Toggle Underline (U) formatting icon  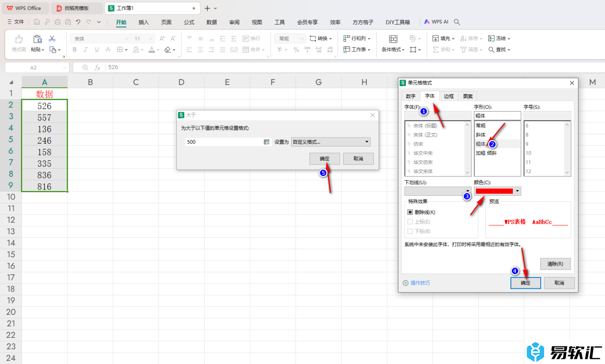[x=97, y=50]
